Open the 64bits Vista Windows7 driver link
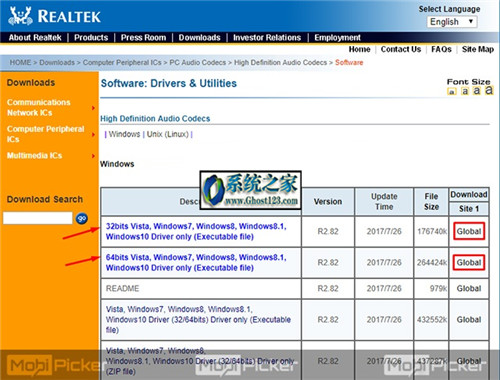The image size is (500, 380). click(196, 263)
